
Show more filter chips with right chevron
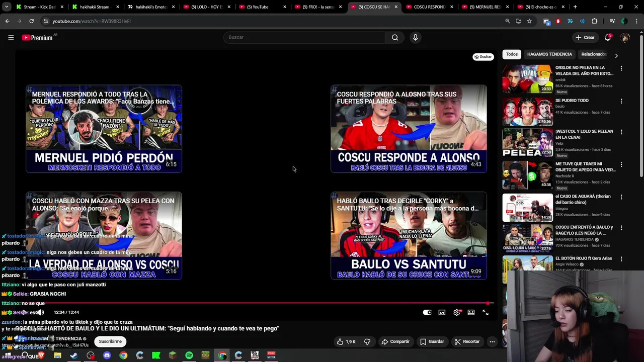click(616, 55)
